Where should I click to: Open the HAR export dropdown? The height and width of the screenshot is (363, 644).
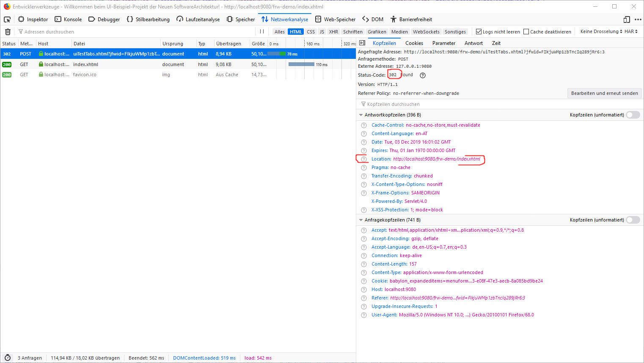[x=631, y=32]
